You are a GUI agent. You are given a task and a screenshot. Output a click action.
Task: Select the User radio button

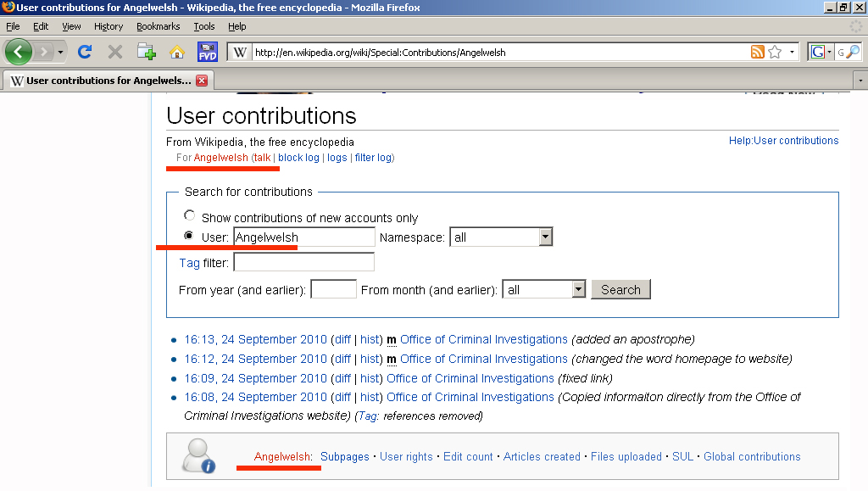[189, 236]
